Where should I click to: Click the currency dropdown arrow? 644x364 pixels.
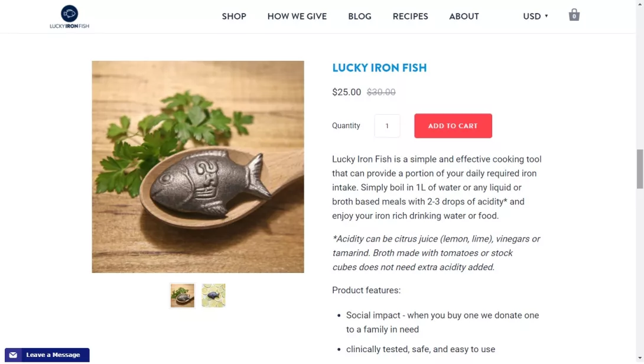(547, 16)
